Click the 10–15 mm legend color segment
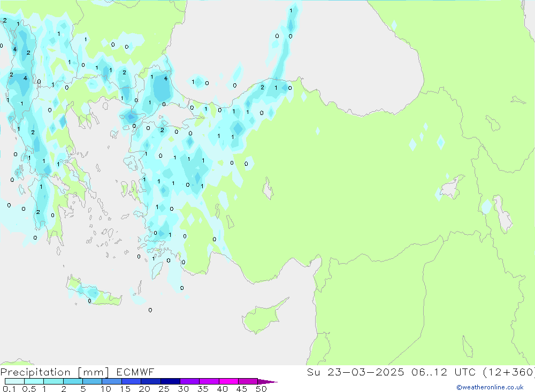Viewport: 535px width, 392px height. [x=112, y=381]
